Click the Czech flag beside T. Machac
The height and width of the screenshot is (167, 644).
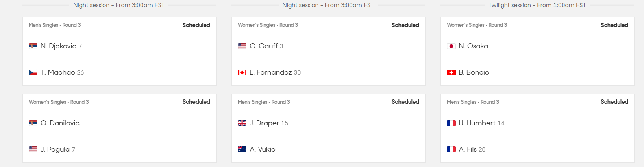[x=33, y=72]
